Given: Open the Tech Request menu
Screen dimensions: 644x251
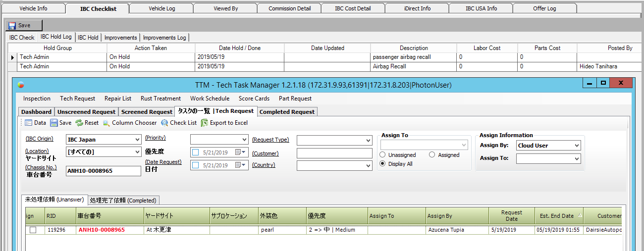Looking at the screenshot, I should tap(78, 99).
